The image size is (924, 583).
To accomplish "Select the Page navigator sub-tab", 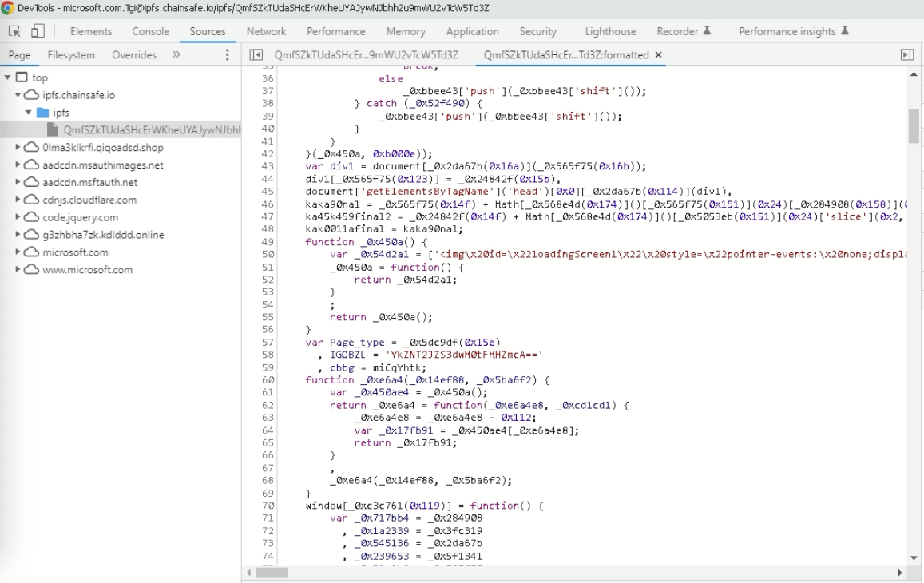I will click(19, 55).
